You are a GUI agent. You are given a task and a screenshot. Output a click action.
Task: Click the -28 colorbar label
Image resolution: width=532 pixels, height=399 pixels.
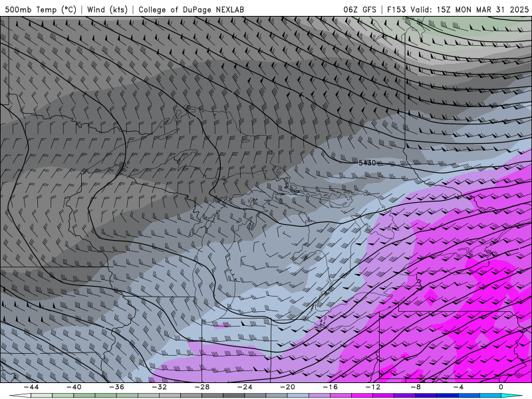pyautogui.click(x=202, y=387)
